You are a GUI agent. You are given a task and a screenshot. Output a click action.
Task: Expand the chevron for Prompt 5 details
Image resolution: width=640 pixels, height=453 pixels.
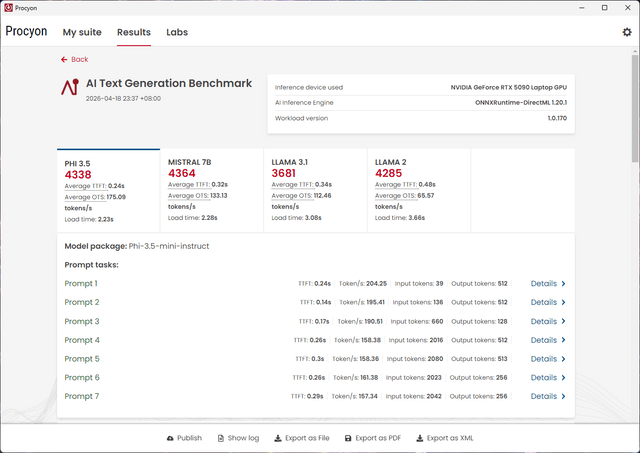564,359
